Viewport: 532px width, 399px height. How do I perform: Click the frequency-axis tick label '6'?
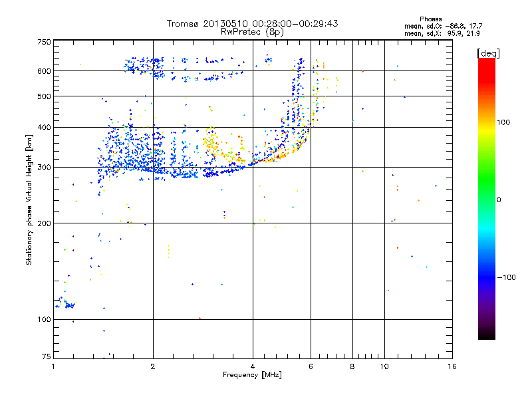click(x=311, y=366)
